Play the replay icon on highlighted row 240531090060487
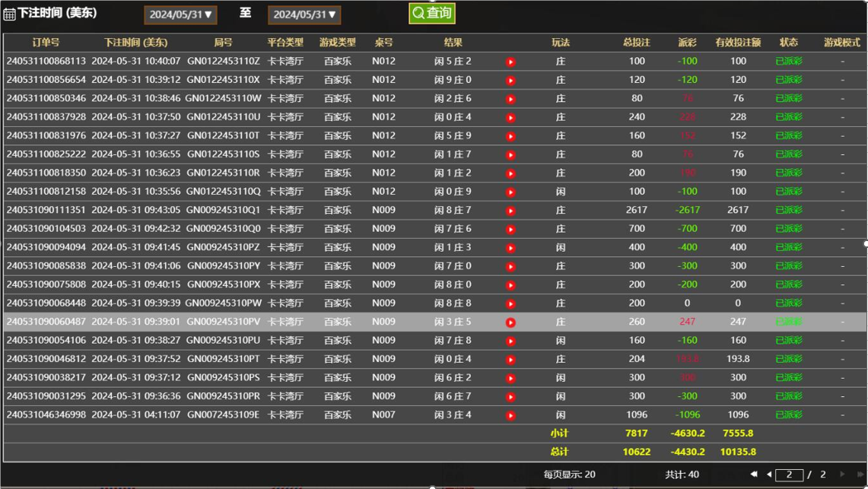This screenshot has width=868, height=489. pos(510,321)
